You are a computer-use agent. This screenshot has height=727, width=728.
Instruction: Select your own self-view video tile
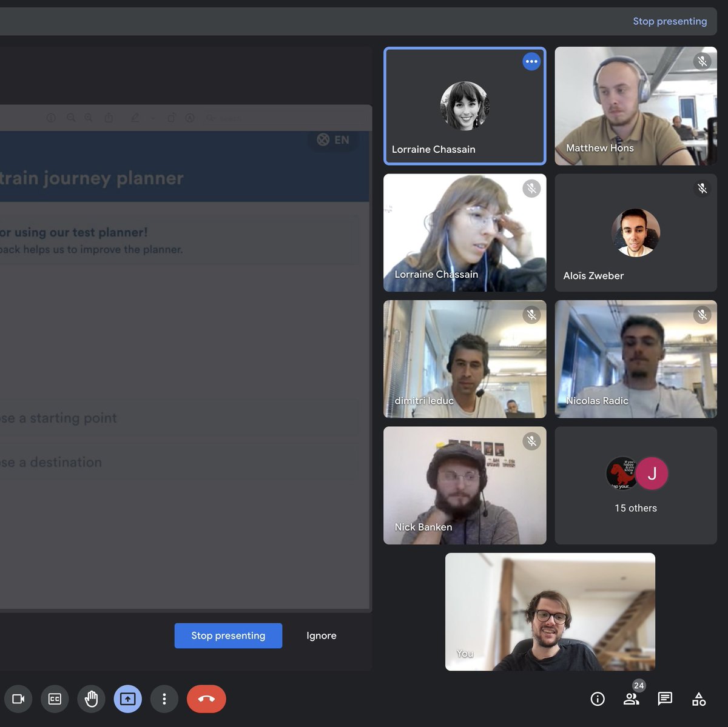click(x=550, y=611)
